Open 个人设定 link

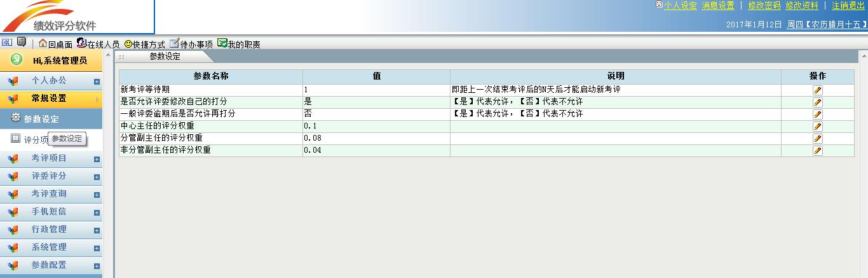tap(681, 5)
